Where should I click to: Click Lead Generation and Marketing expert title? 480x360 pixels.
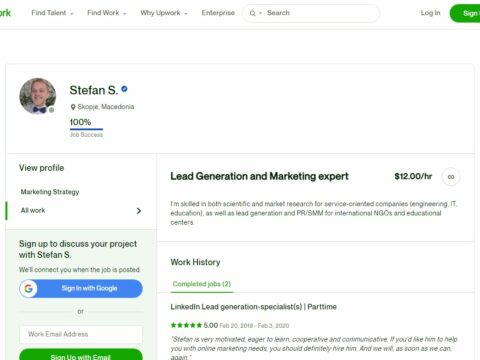tap(259, 176)
